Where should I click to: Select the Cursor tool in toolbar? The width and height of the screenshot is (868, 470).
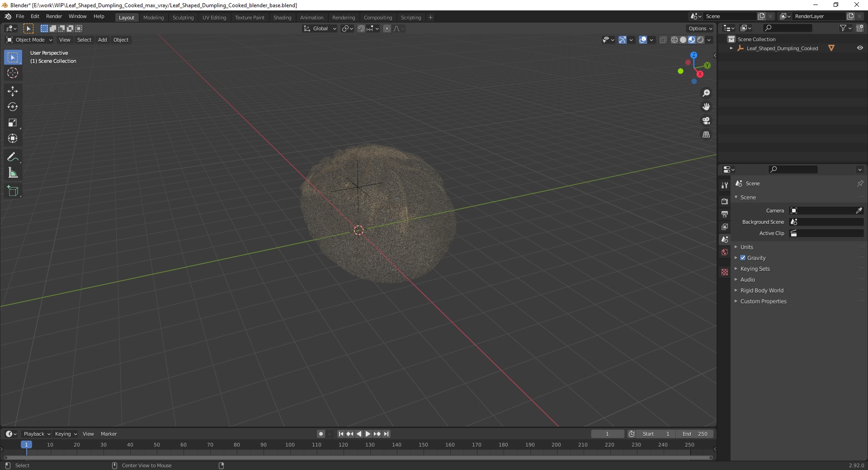tap(13, 73)
